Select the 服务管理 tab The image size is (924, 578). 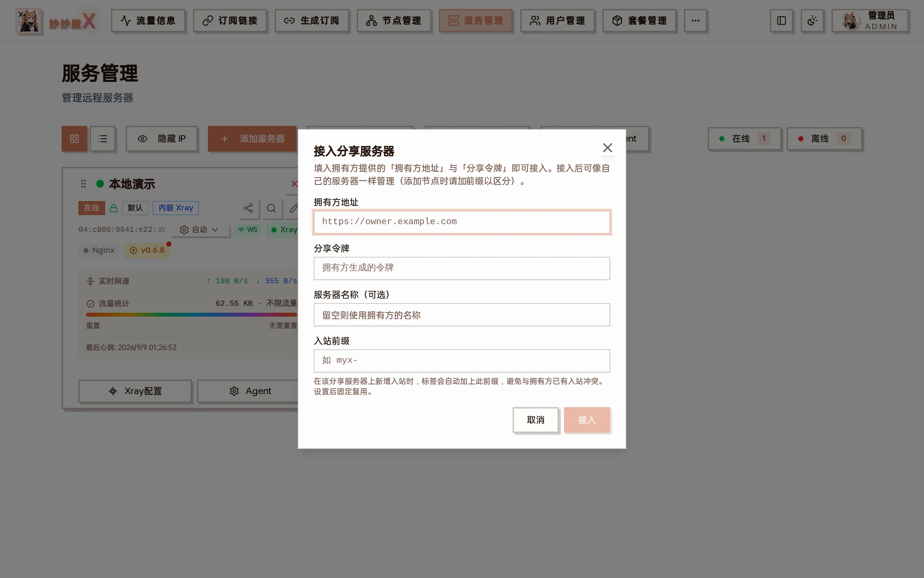(x=475, y=21)
